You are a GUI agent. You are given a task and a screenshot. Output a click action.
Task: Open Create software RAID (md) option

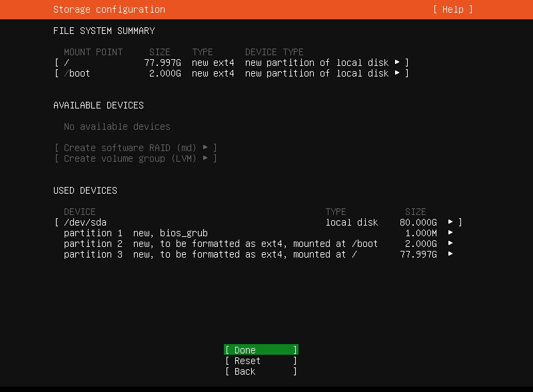136,148
